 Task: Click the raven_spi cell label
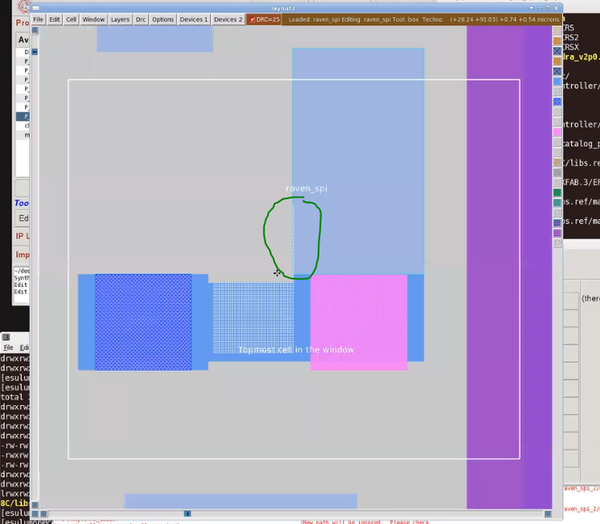[x=307, y=188]
